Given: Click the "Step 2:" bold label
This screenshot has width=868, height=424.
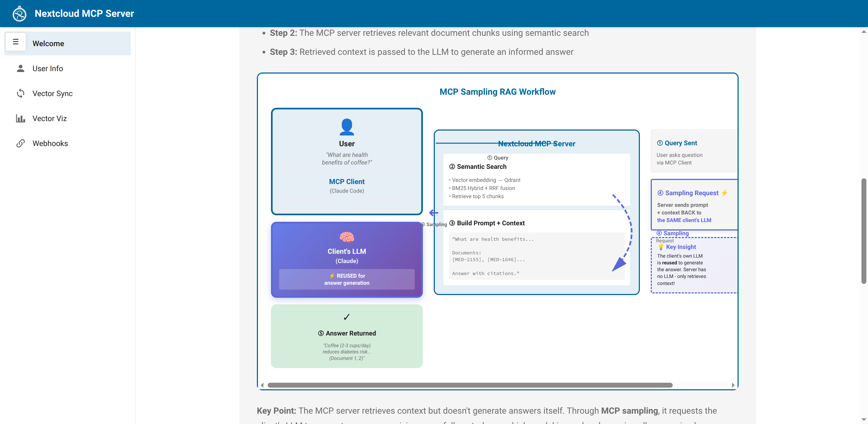Looking at the screenshot, I should click(x=283, y=33).
